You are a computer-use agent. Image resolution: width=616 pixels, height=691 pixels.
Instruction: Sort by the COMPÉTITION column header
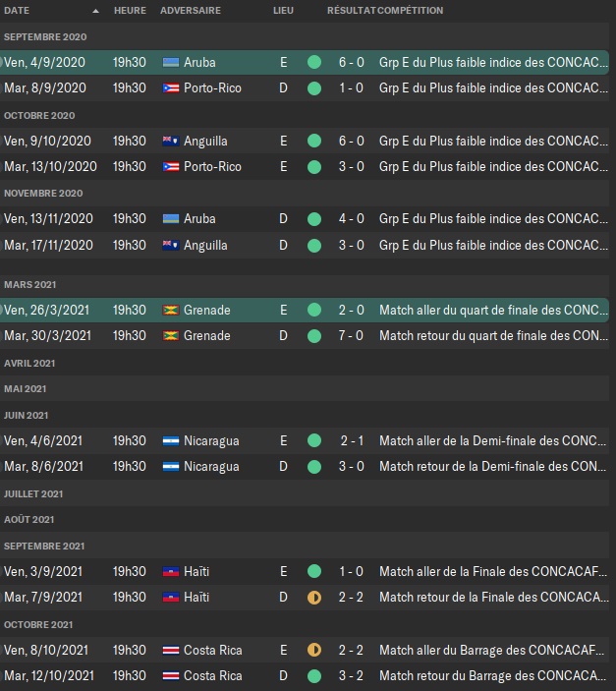[x=411, y=10]
